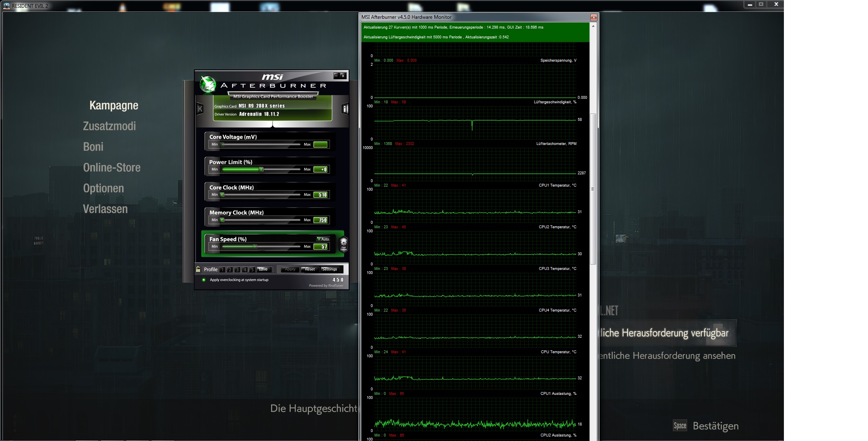The width and height of the screenshot is (868, 441).
Task: Open Optionen in the game menu
Action: (103, 189)
